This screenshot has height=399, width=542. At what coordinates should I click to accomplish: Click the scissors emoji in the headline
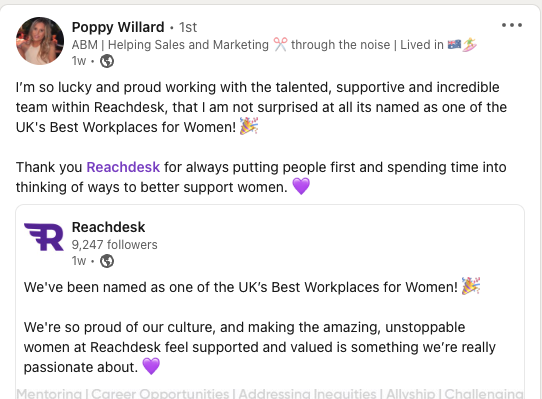tap(280, 45)
